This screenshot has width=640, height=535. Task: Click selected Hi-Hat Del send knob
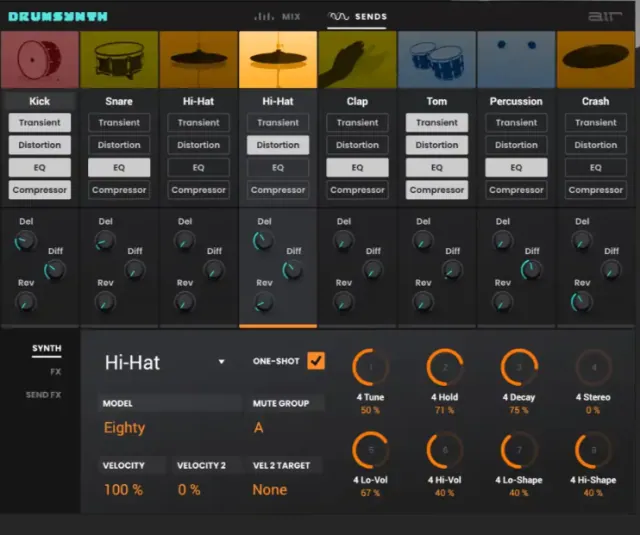[264, 241]
